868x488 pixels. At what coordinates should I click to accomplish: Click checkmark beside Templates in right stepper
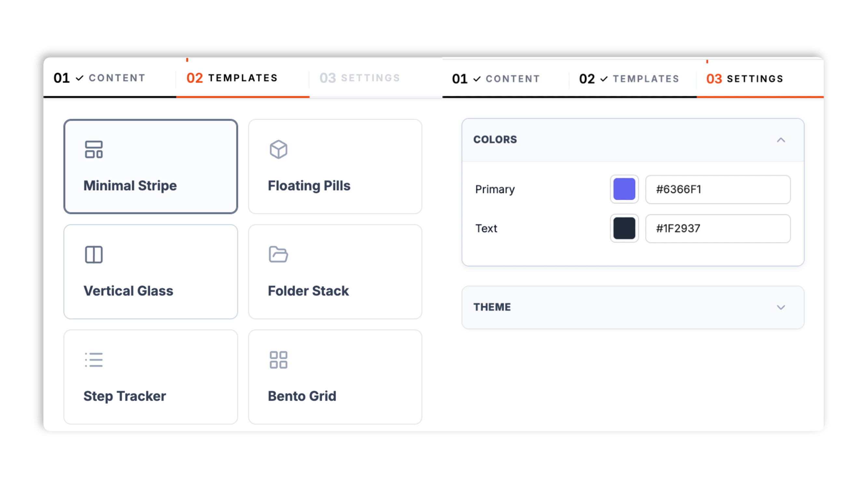604,79
